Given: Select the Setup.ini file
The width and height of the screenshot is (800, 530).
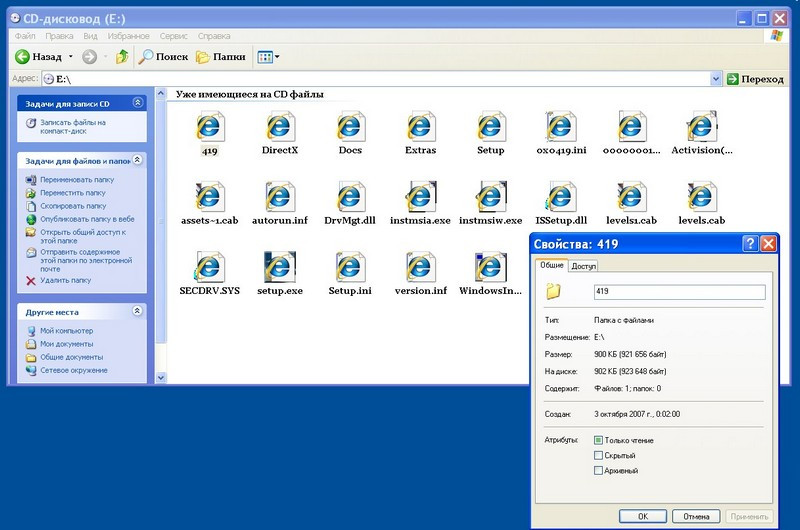Looking at the screenshot, I should coord(350,268).
